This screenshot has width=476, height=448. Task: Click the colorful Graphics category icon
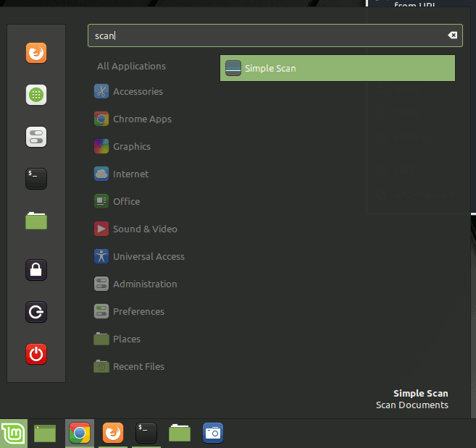tap(101, 146)
